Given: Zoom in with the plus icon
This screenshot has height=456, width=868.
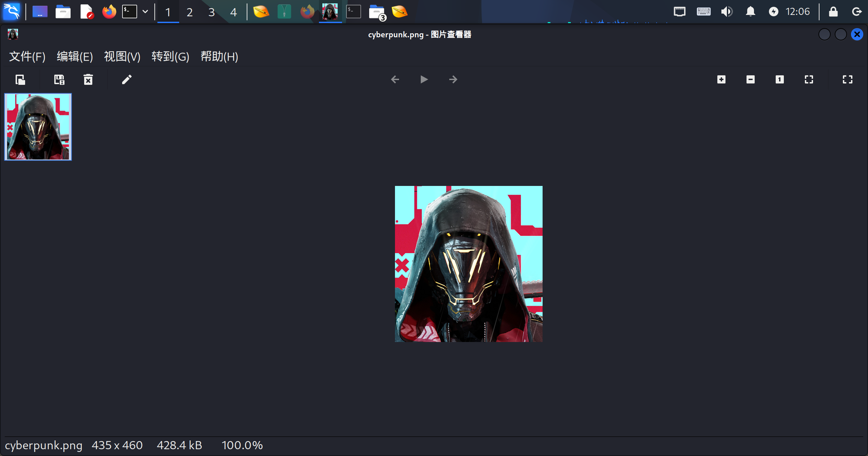Looking at the screenshot, I should click(721, 80).
